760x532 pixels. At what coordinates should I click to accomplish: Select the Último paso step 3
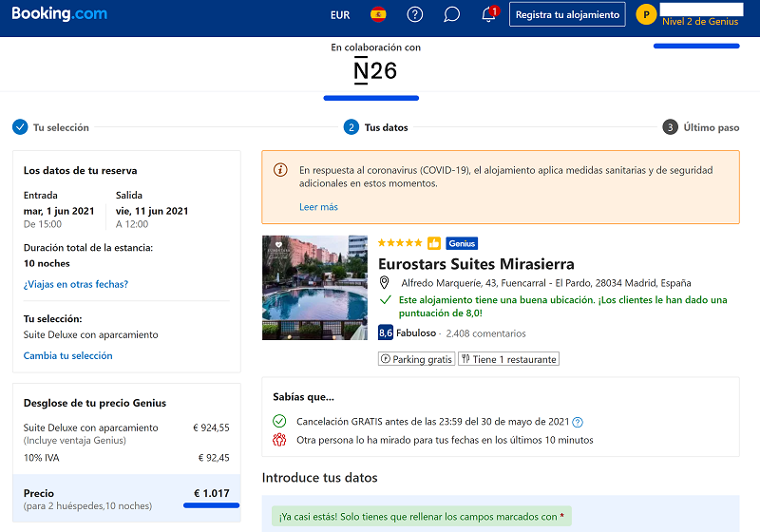coord(700,127)
